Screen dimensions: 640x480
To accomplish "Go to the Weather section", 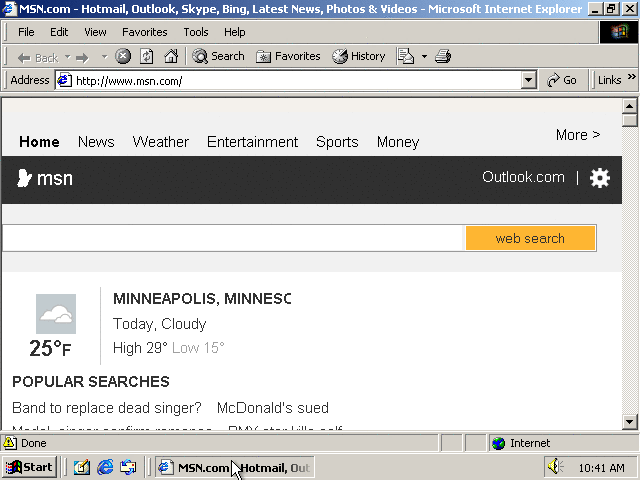I will (x=160, y=142).
